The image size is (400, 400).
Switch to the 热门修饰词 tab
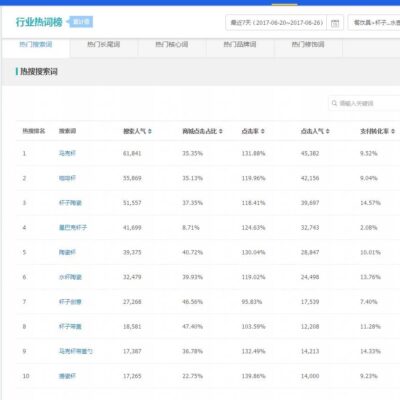pos(308,44)
